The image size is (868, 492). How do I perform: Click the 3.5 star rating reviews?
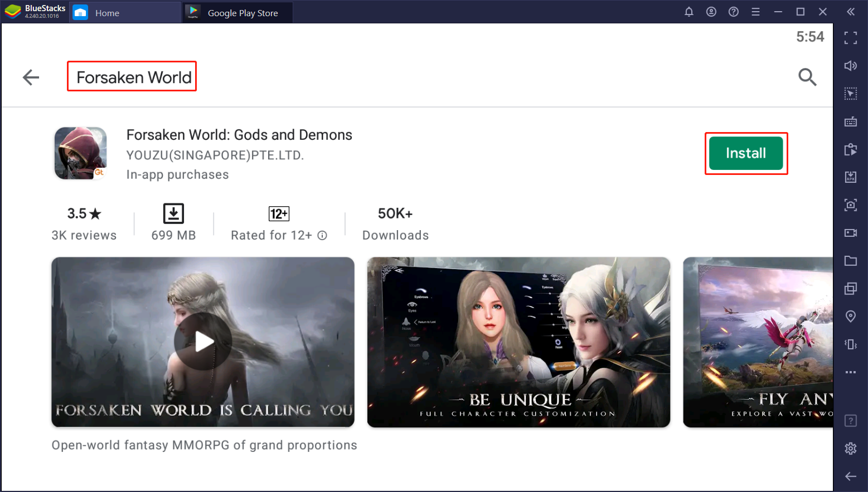(84, 224)
